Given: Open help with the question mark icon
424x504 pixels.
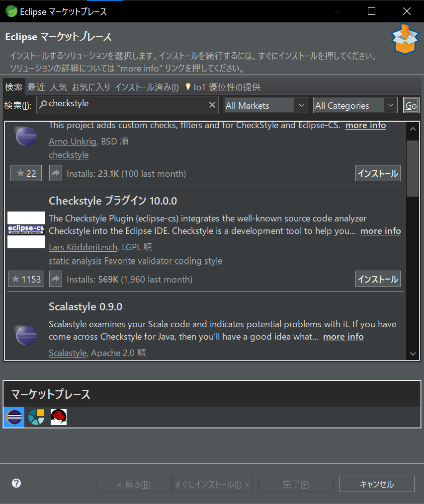Looking at the screenshot, I should [16, 483].
